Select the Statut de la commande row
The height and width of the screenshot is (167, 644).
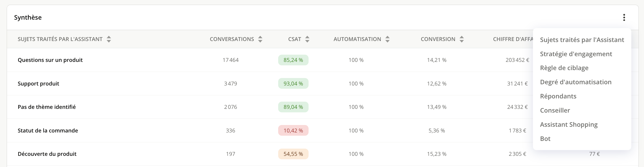coord(48,130)
